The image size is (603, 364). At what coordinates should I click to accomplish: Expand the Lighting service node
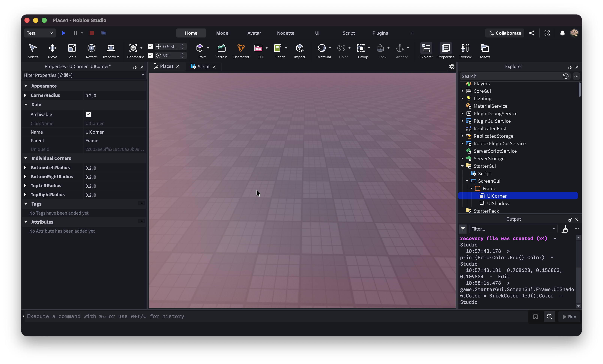(462, 98)
